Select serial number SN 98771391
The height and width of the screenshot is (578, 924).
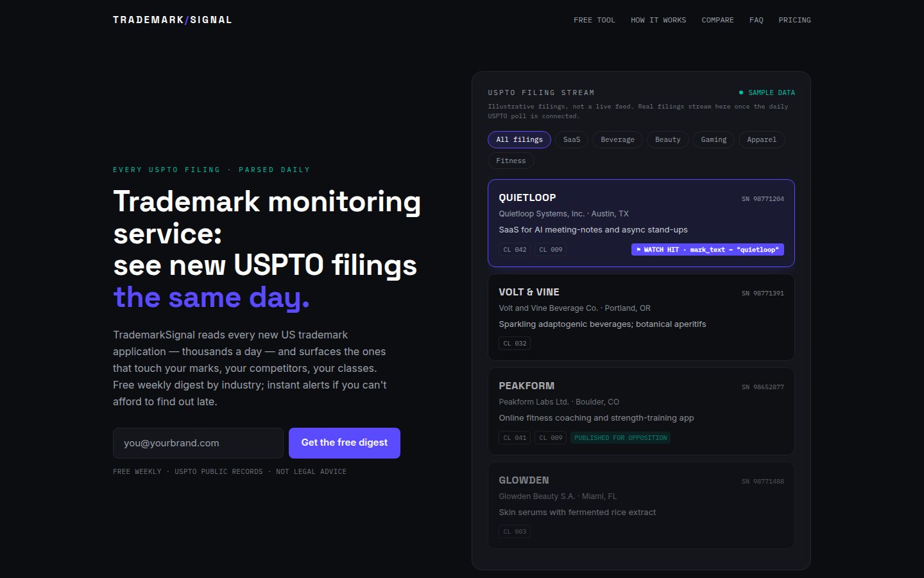[763, 293]
